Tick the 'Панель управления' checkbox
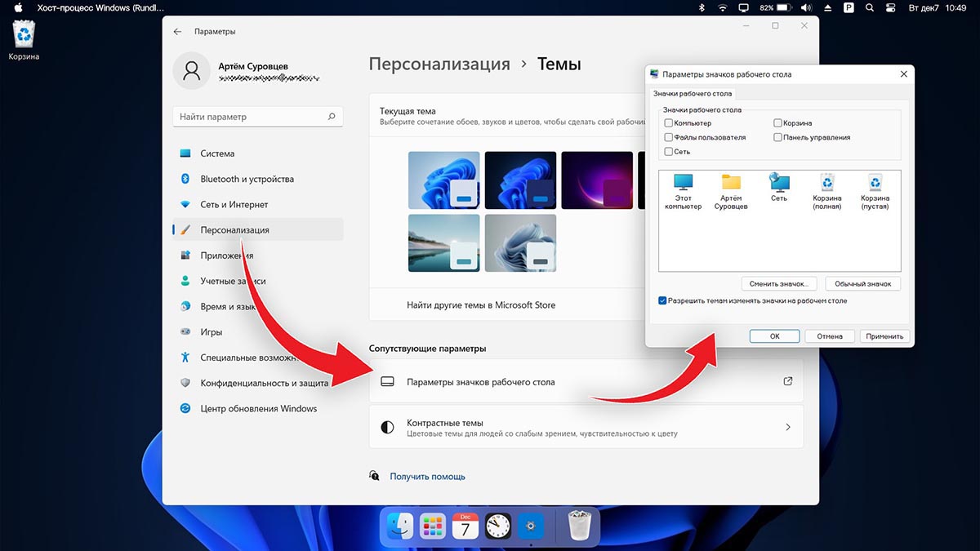980x551 pixels. pyautogui.click(x=778, y=138)
